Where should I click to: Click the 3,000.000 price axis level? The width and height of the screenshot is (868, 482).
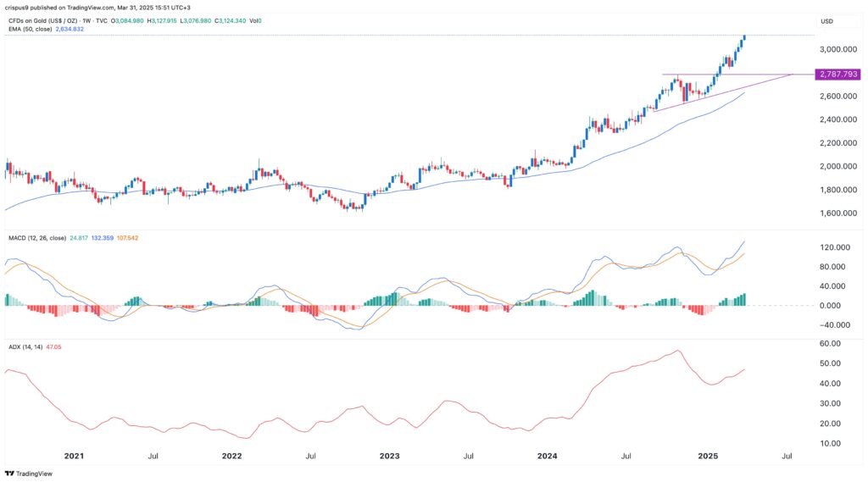pyautogui.click(x=837, y=50)
